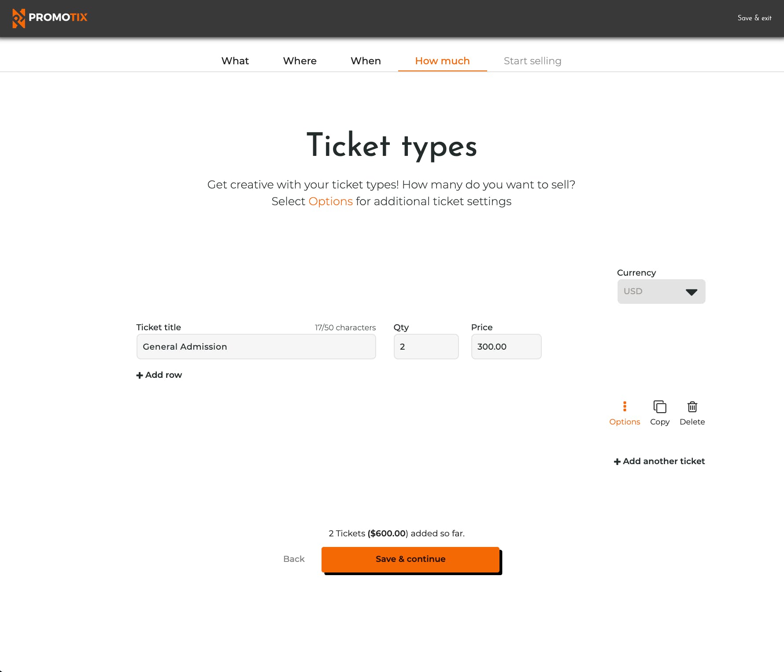Focus the Qty input field
784x672 pixels.
tap(426, 347)
